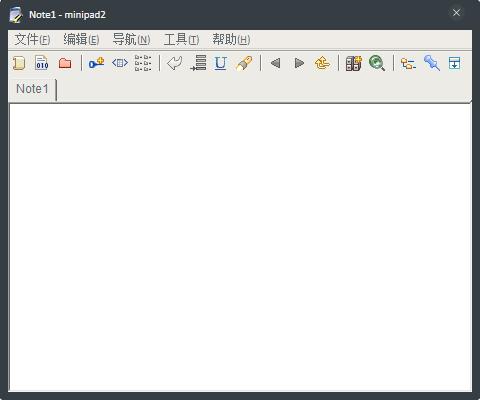Click the angle-bracket code block icon
The image size is (480, 400).
pos(120,63)
